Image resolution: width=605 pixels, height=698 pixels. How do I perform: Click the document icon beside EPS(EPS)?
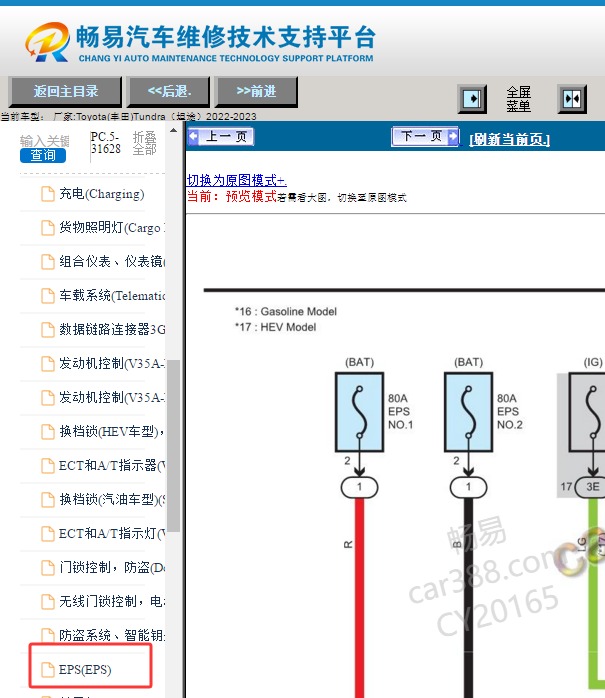[48, 670]
